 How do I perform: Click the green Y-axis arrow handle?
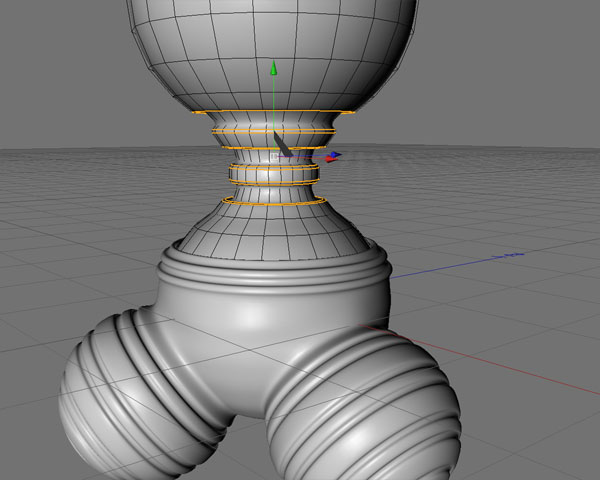(273, 68)
